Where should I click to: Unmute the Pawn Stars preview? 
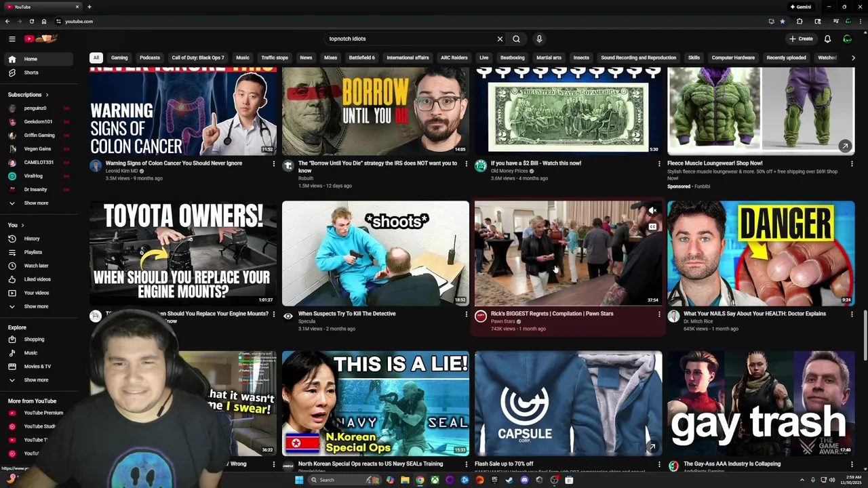click(652, 211)
